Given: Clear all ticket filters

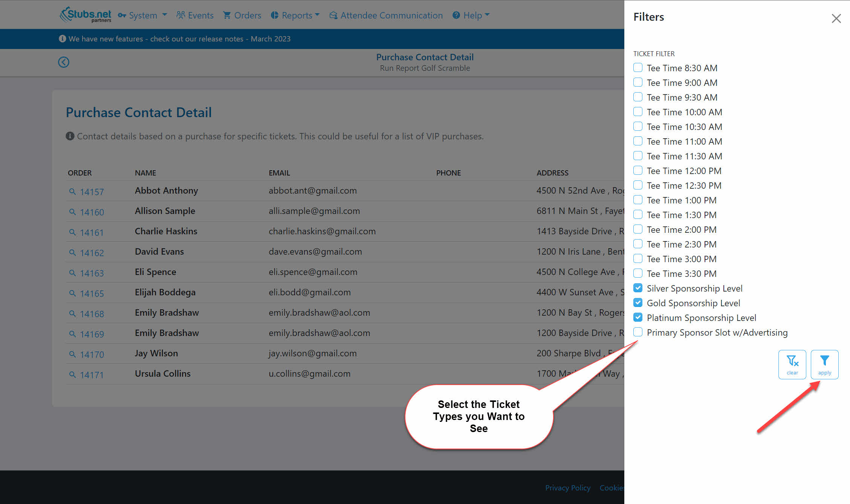Looking at the screenshot, I should tap(792, 364).
